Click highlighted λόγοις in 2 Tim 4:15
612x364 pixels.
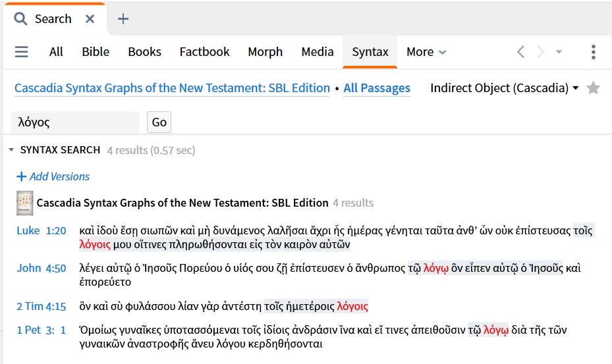click(x=352, y=307)
